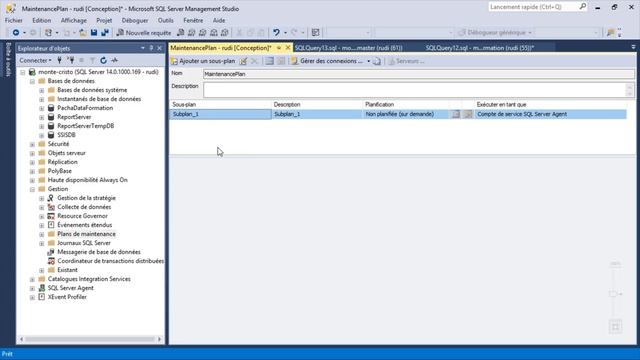Open the Properties window toolbar icon
Viewport: 640px width, 360px height.
315,32
